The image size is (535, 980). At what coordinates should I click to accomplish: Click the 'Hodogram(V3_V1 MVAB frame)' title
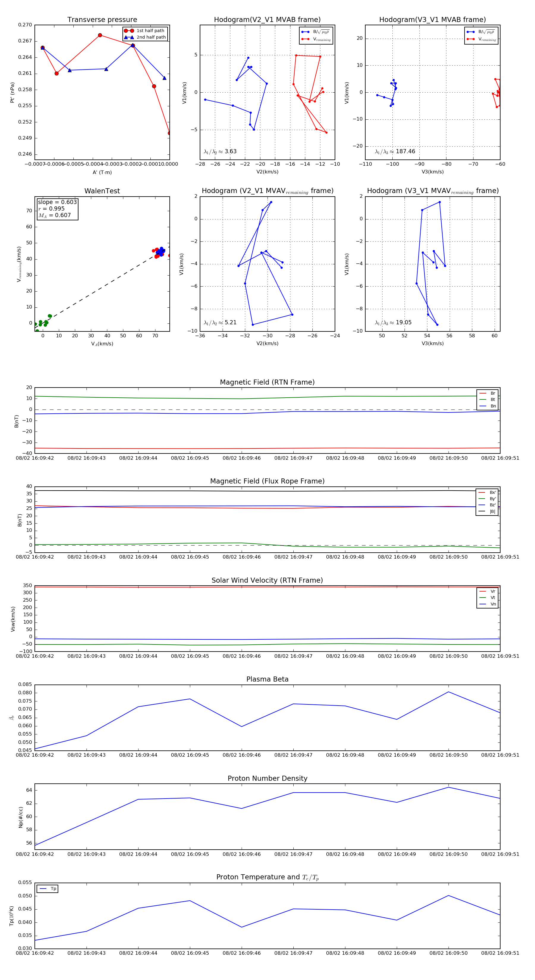coord(432,20)
